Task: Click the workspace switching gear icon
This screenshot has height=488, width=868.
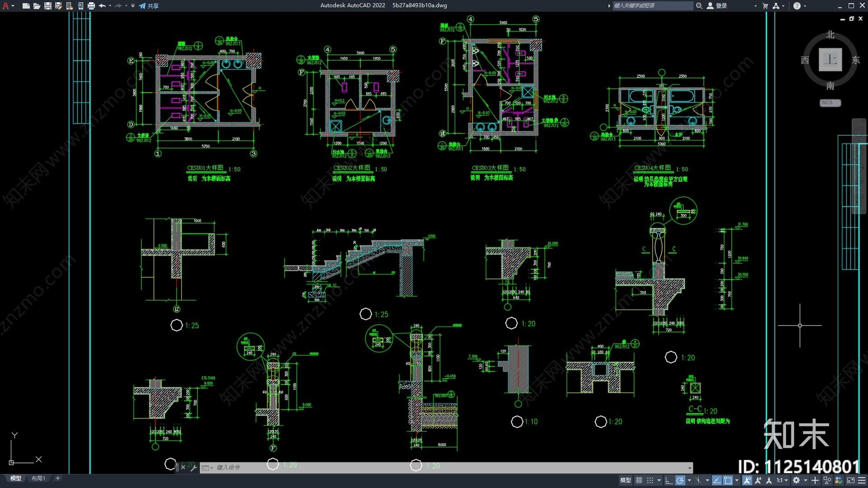Action: (796, 480)
